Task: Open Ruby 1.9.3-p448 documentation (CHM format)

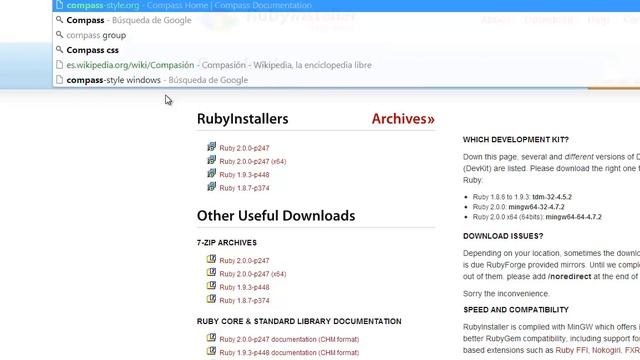Action: (289, 353)
